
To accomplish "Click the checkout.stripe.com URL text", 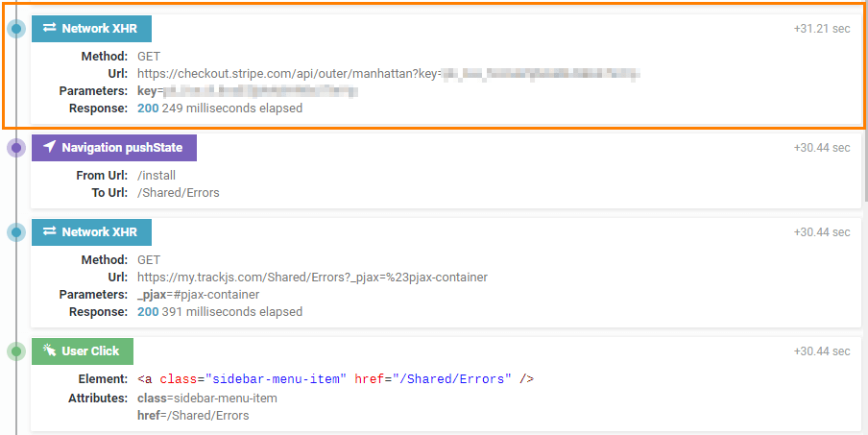I will click(389, 74).
